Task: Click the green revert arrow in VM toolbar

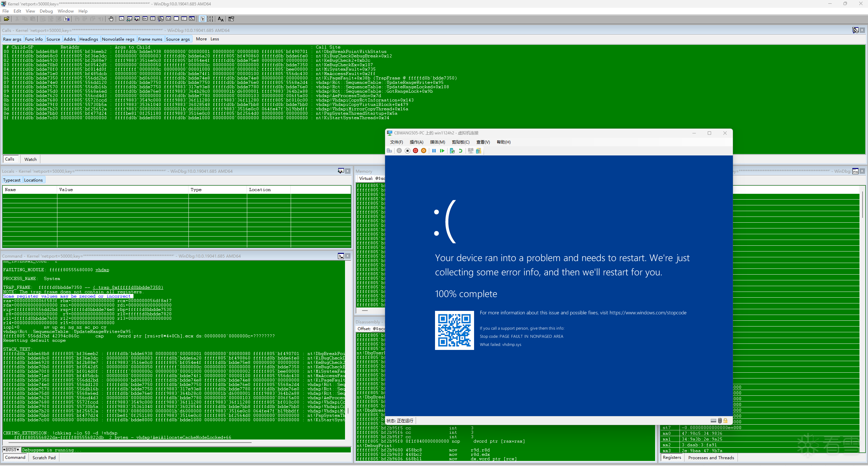Action: 460,151
